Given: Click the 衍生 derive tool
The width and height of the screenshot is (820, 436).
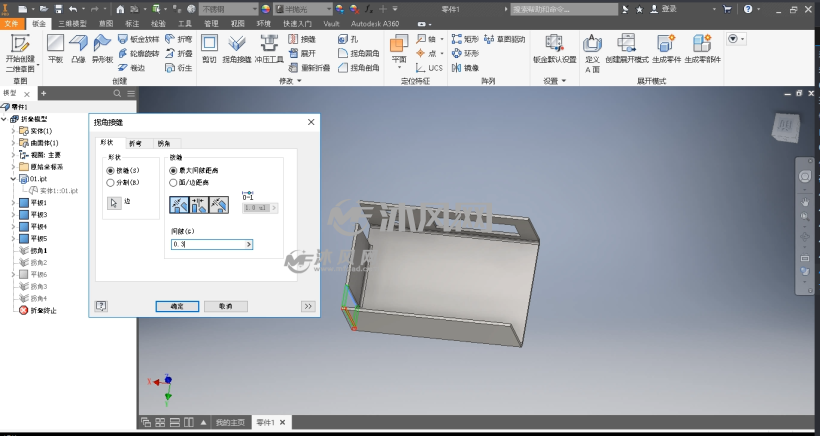Looking at the screenshot, I should point(179,67).
